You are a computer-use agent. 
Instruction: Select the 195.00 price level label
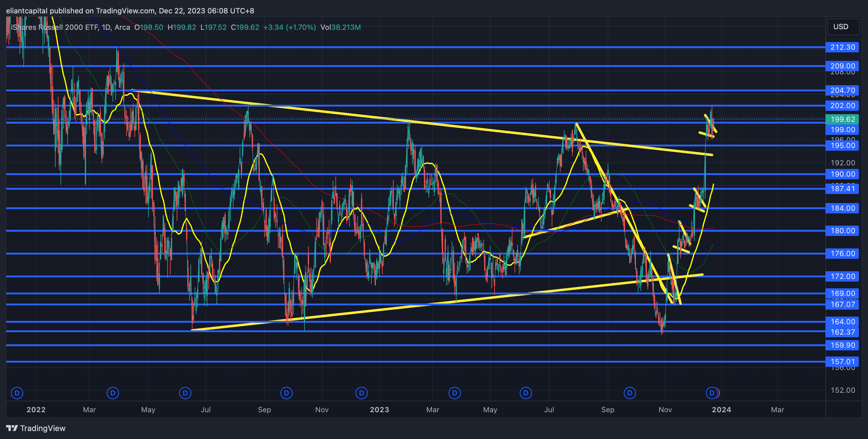(x=842, y=145)
